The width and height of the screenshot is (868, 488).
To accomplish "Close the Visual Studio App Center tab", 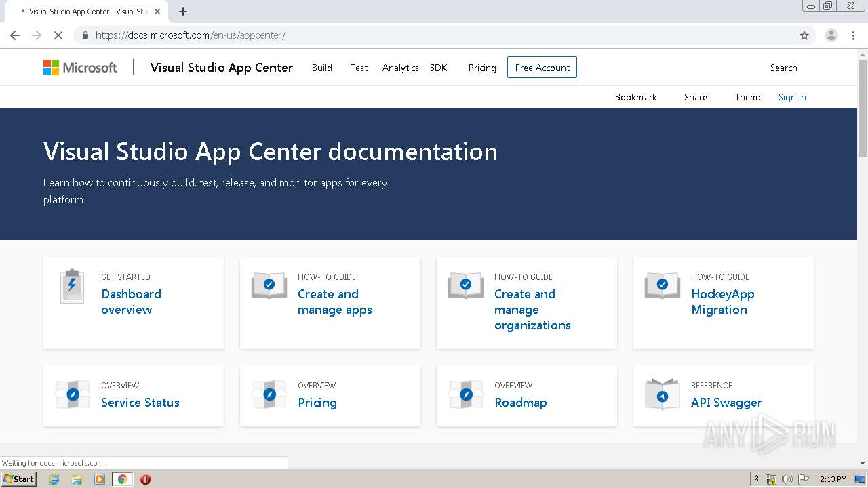I will coord(157,12).
